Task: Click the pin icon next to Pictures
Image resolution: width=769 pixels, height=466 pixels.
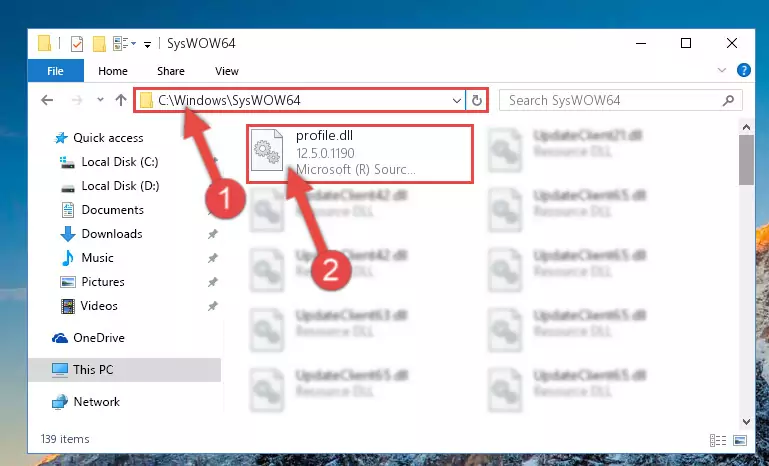Action: [x=212, y=282]
